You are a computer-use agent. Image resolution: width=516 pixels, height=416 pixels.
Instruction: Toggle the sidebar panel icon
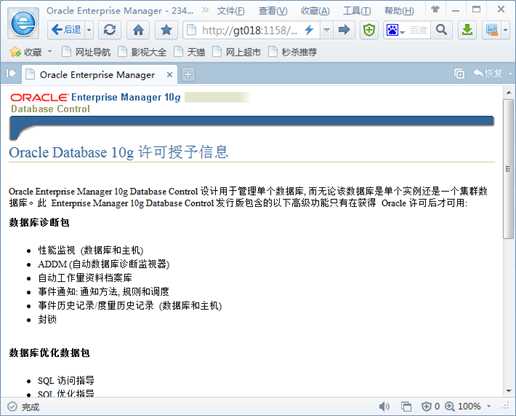tap(11, 73)
